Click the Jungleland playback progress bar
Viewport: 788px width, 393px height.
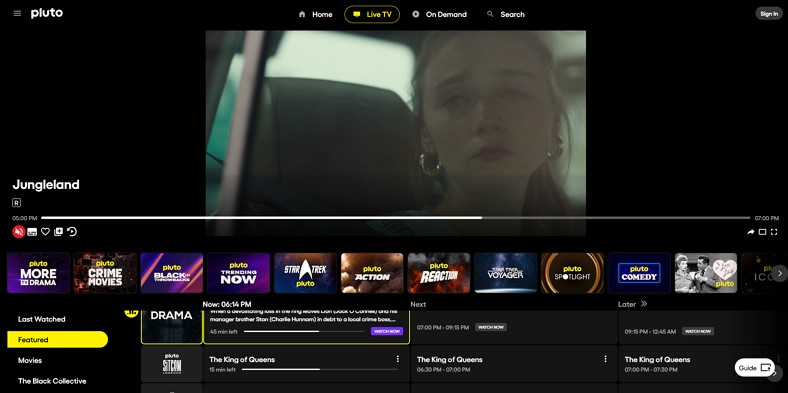click(395, 218)
